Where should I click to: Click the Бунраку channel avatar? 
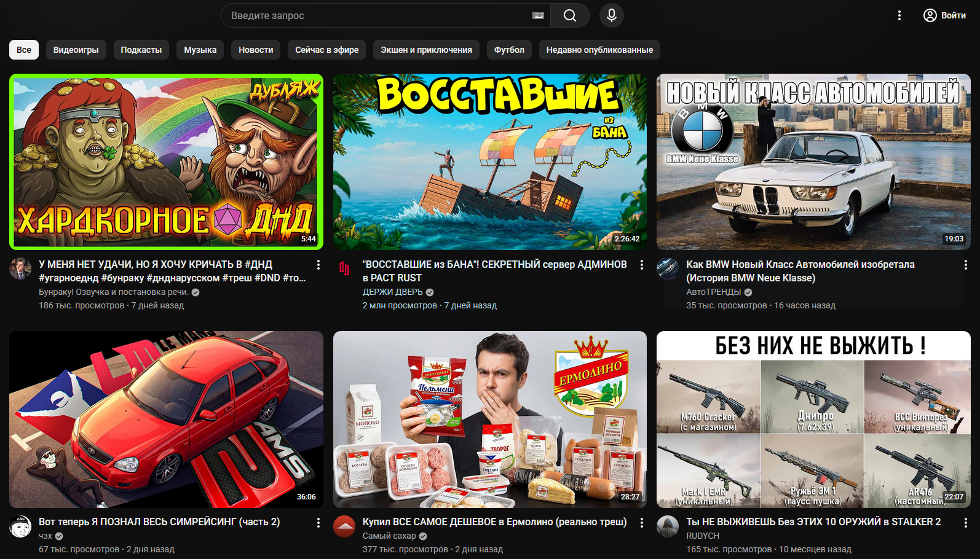point(20,269)
